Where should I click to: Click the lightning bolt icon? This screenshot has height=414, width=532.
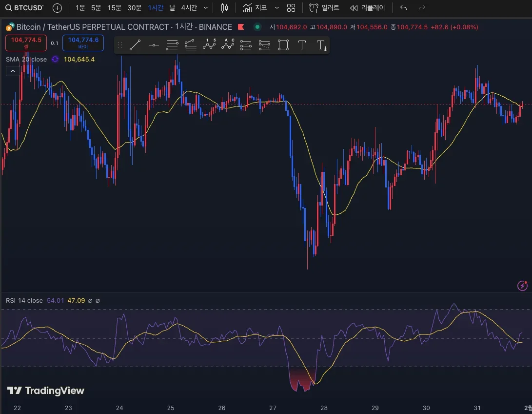(523, 286)
